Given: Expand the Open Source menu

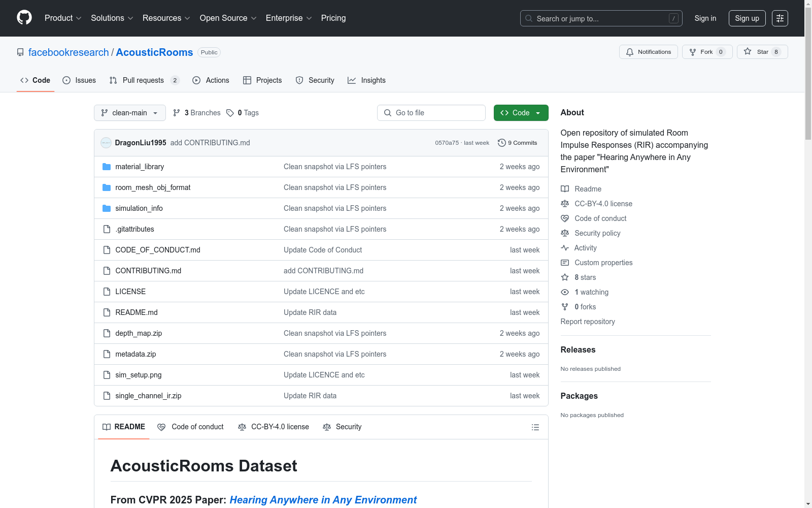Looking at the screenshot, I should [x=228, y=18].
